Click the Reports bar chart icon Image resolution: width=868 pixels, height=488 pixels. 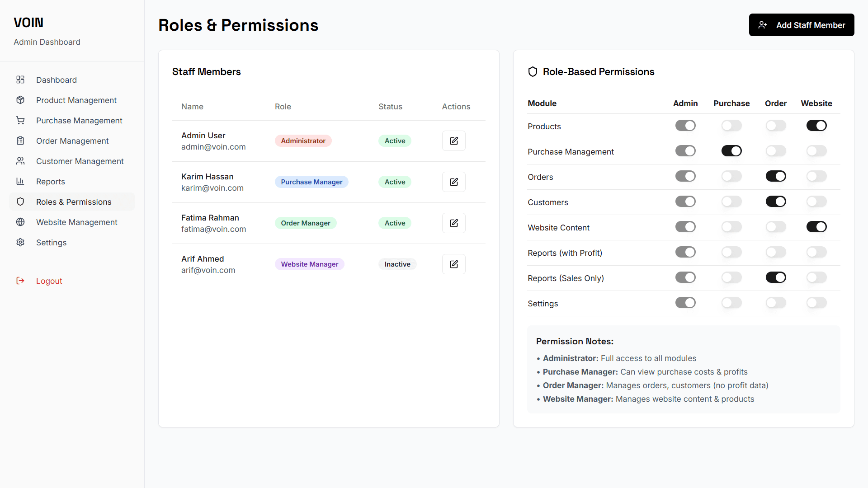pyautogui.click(x=20, y=182)
